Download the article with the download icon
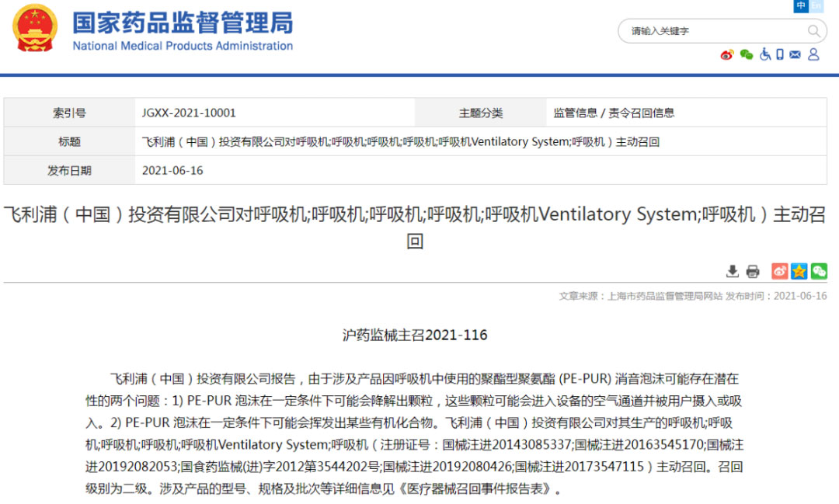Viewport: 839px width, 504px height. coord(732,271)
